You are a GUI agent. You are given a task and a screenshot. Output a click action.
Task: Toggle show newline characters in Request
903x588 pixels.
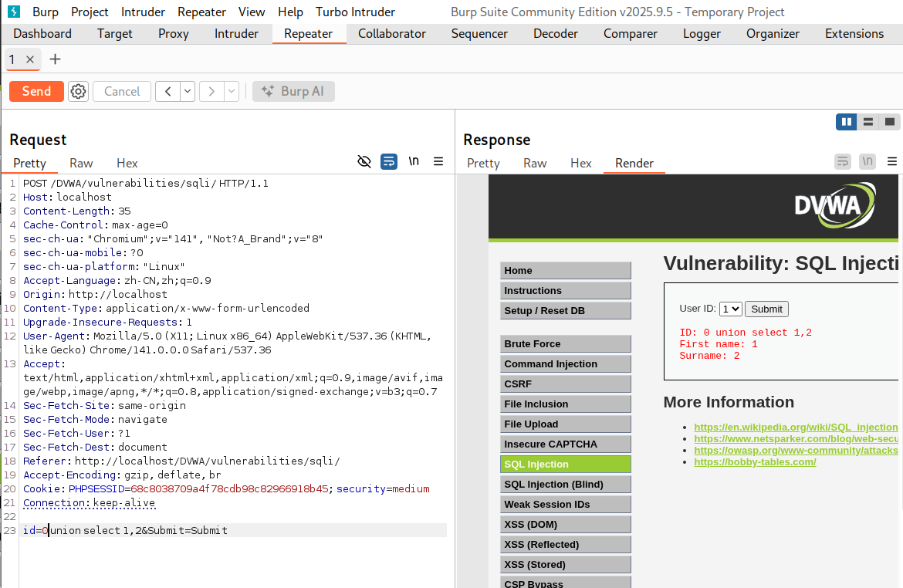pos(414,161)
